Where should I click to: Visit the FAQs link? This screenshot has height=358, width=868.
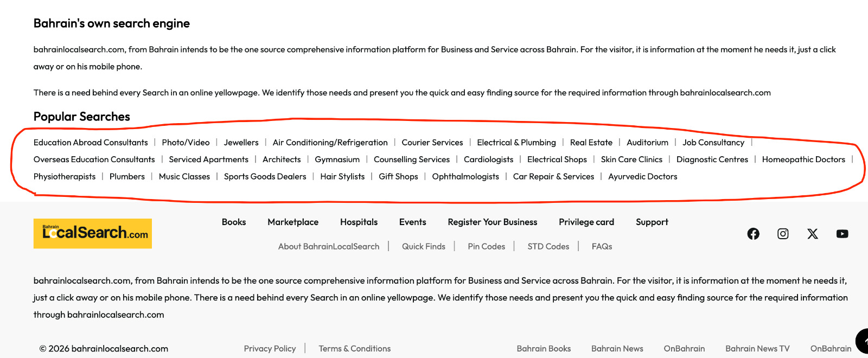[x=602, y=246]
